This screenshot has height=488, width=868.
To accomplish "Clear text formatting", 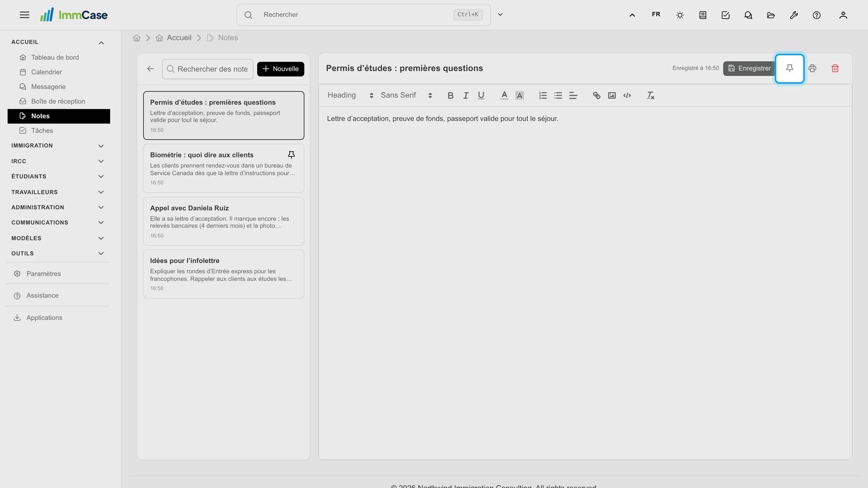I will click(650, 95).
